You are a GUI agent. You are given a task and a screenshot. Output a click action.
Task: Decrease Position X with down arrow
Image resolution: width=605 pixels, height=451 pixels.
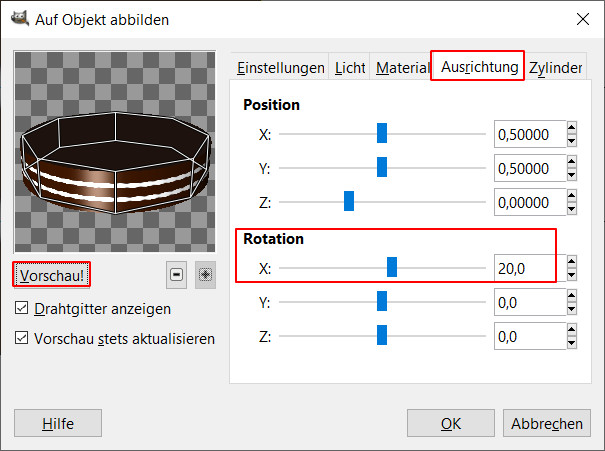pyautogui.click(x=572, y=141)
